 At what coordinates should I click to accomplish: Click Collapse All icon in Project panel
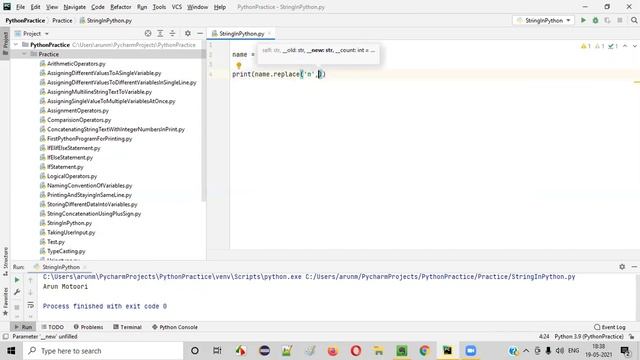[172, 33]
